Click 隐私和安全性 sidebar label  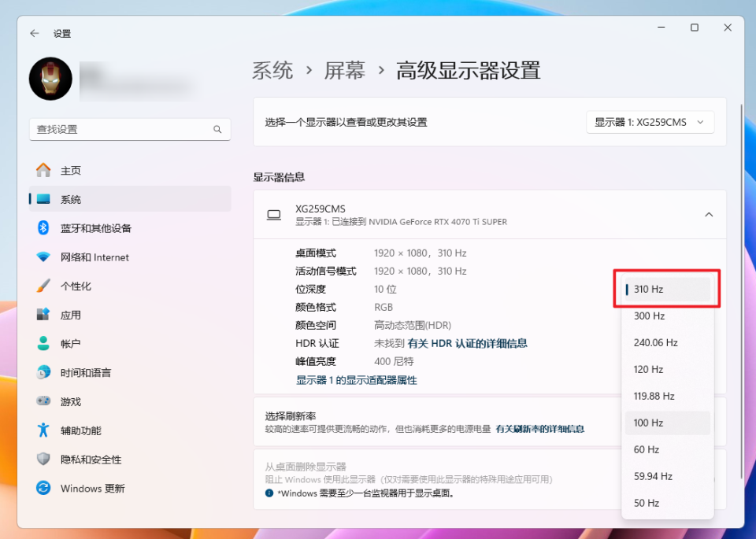(x=91, y=460)
